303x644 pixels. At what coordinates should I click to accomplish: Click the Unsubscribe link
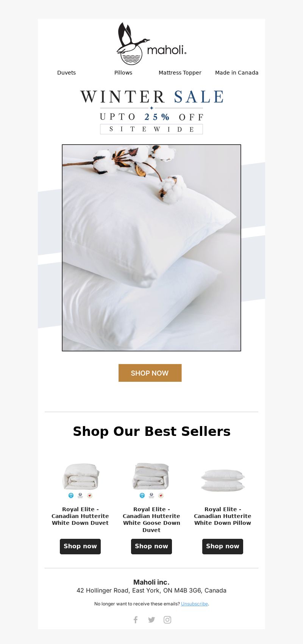194,604
